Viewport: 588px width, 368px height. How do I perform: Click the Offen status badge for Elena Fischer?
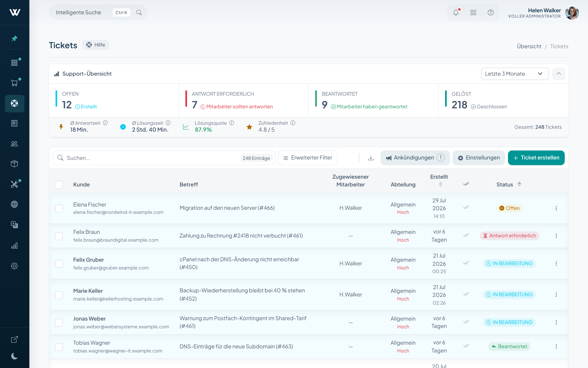click(509, 208)
